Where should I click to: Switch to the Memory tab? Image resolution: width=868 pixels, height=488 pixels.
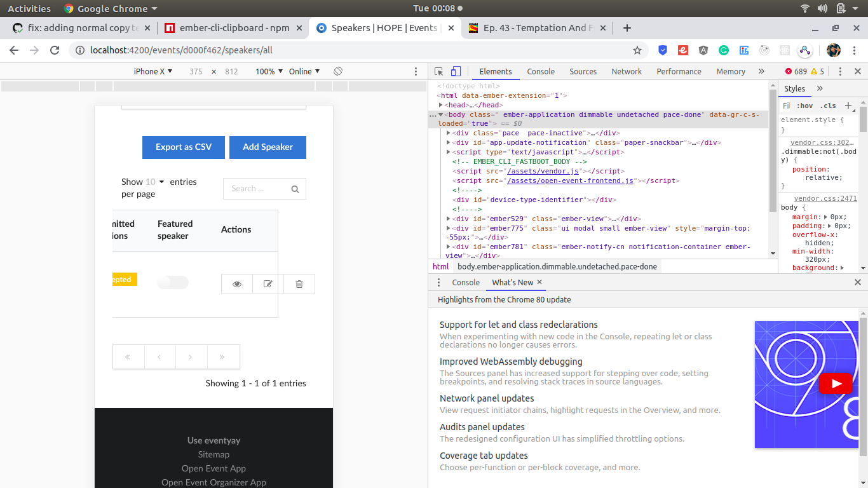pyautogui.click(x=731, y=71)
